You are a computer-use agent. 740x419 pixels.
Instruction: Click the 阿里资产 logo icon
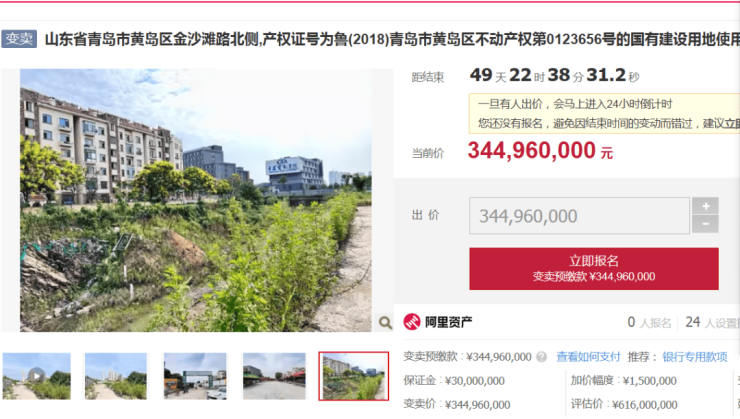[x=412, y=322]
